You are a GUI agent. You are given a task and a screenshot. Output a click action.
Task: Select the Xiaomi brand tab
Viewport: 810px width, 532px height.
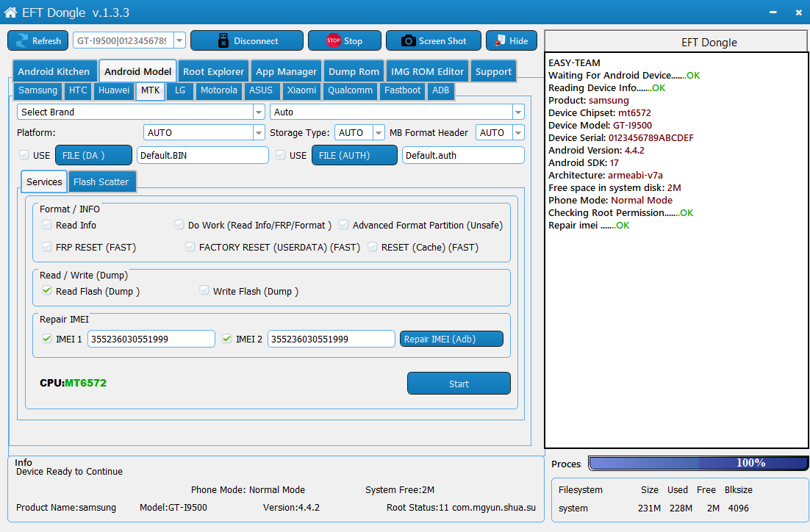[301, 90]
